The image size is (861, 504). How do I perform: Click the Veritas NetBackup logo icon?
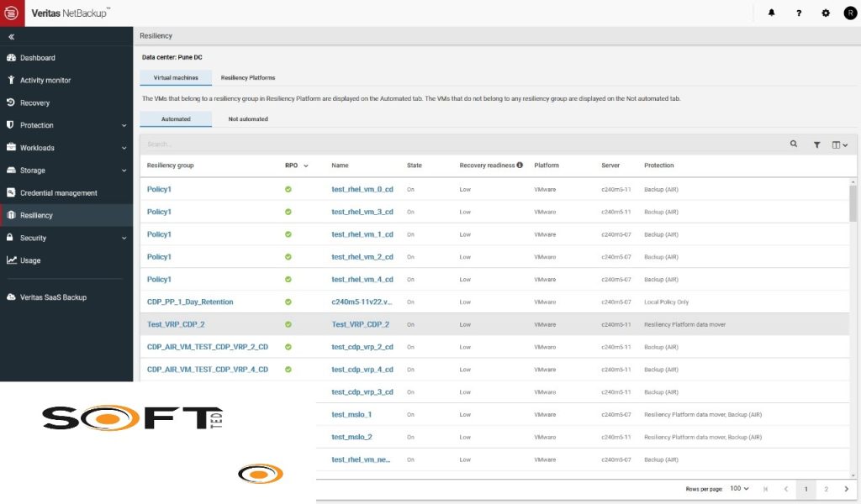(x=12, y=13)
